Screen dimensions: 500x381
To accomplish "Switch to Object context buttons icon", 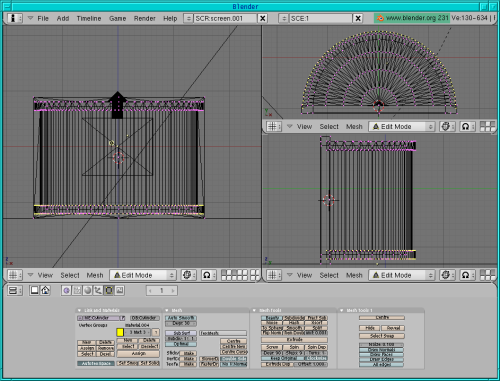I will [x=98, y=291].
